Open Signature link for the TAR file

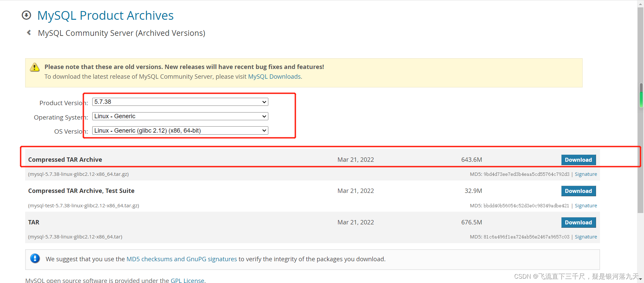click(586, 237)
